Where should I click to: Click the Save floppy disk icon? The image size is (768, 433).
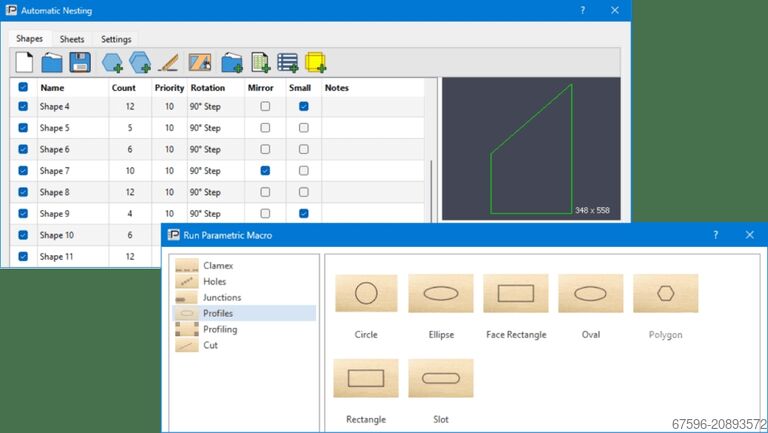click(x=80, y=62)
